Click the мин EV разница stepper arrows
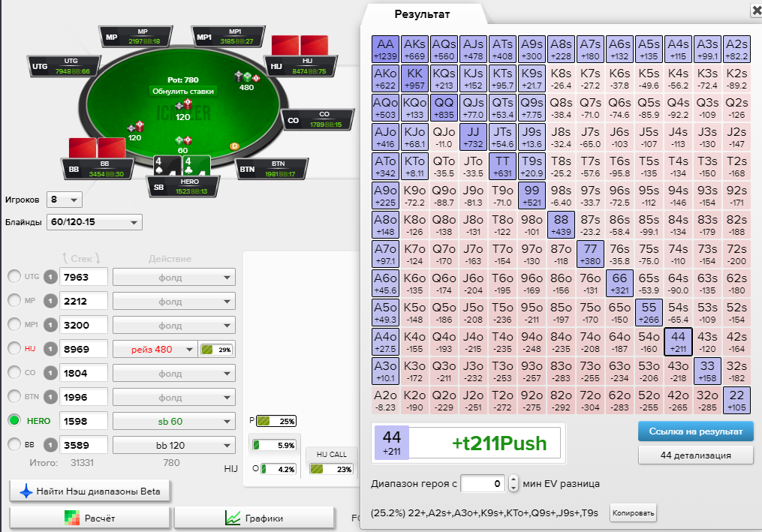The height and width of the screenshot is (532, 762). (x=514, y=483)
